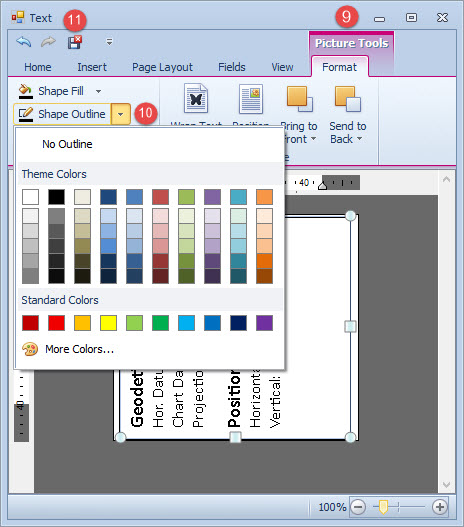Choose the yellow standard color swatch

coord(109,323)
